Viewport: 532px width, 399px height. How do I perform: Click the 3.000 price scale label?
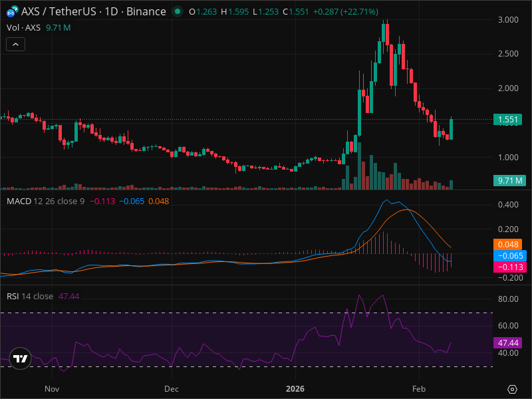pos(508,20)
